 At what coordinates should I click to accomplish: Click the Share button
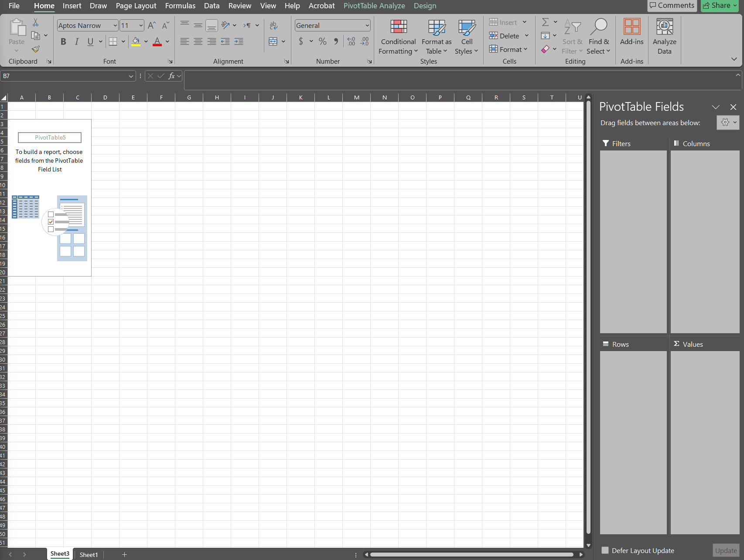pyautogui.click(x=720, y=5)
